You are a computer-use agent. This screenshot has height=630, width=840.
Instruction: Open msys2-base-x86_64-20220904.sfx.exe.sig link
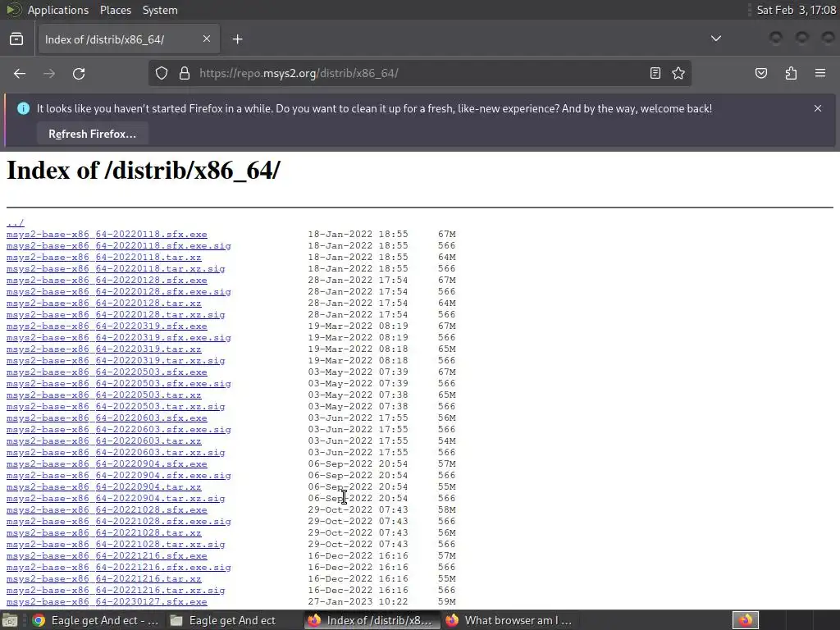click(118, 476)
